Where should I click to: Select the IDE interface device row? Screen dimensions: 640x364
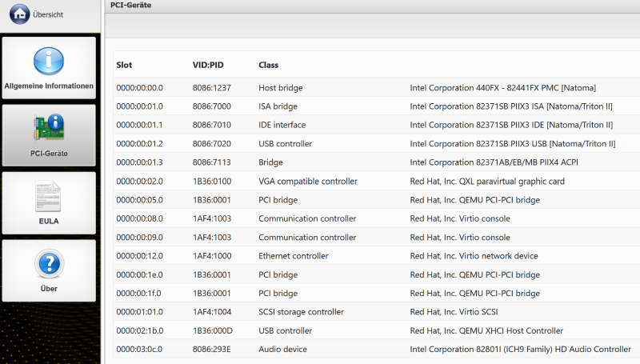click(282, 125)
